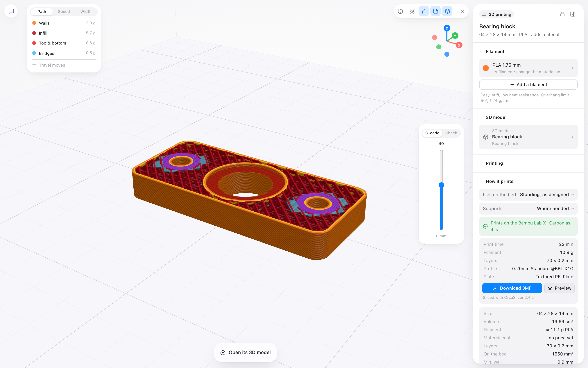Open the comments chat icon
The width and height of the screenshot is (588, 368).
pyautogui.click(x=11, y=11)
